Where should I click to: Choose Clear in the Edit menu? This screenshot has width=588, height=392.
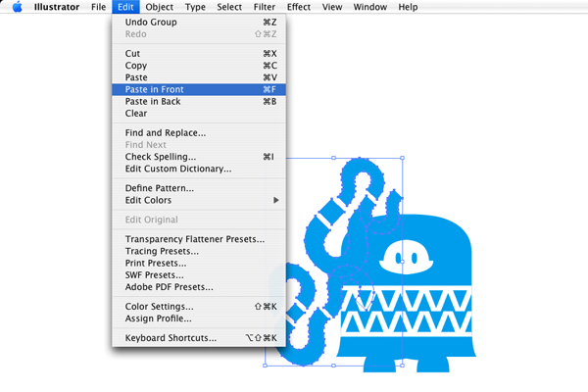pos(199,114)
